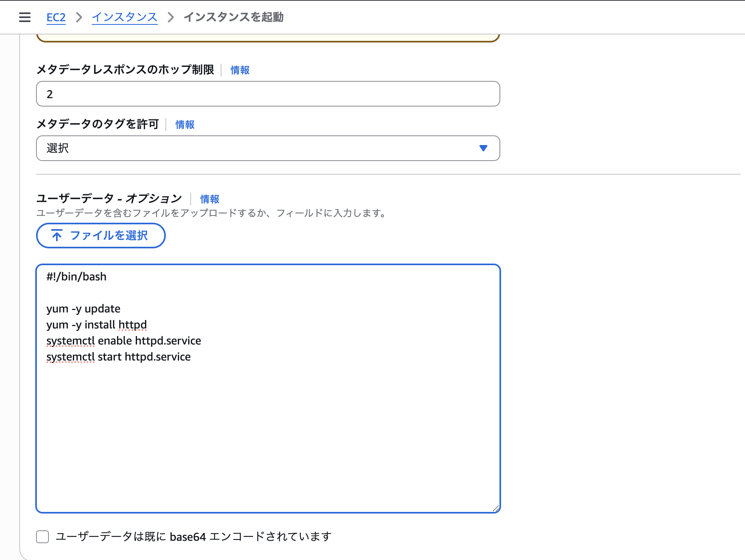Click the dropdown triangle of メタデータのタグを許可

coord(483,148)
